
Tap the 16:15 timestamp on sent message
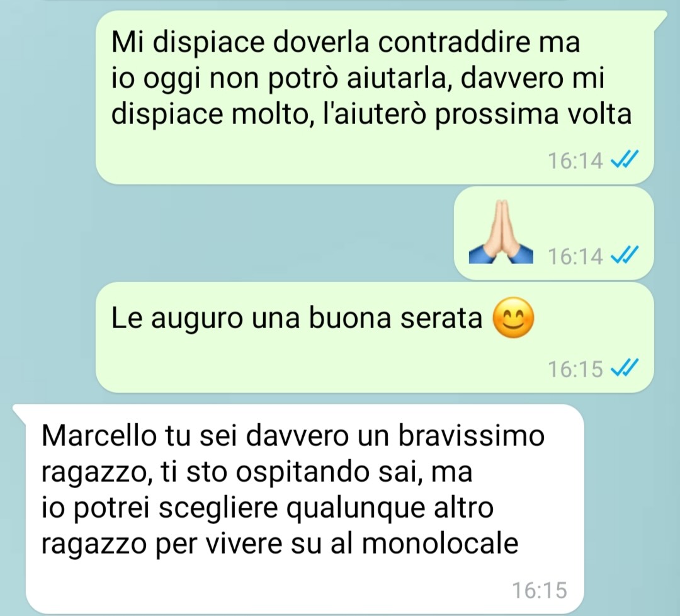pos(575,369)
